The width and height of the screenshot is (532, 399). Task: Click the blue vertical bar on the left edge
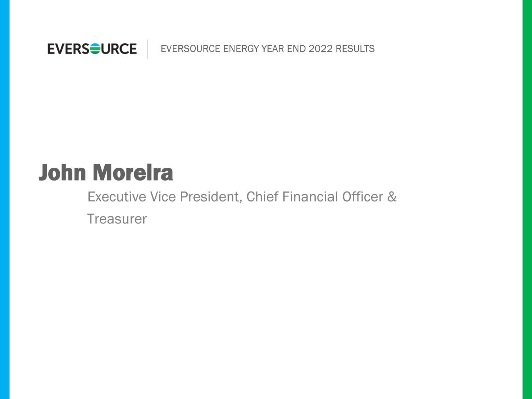(x=5, y=199)
